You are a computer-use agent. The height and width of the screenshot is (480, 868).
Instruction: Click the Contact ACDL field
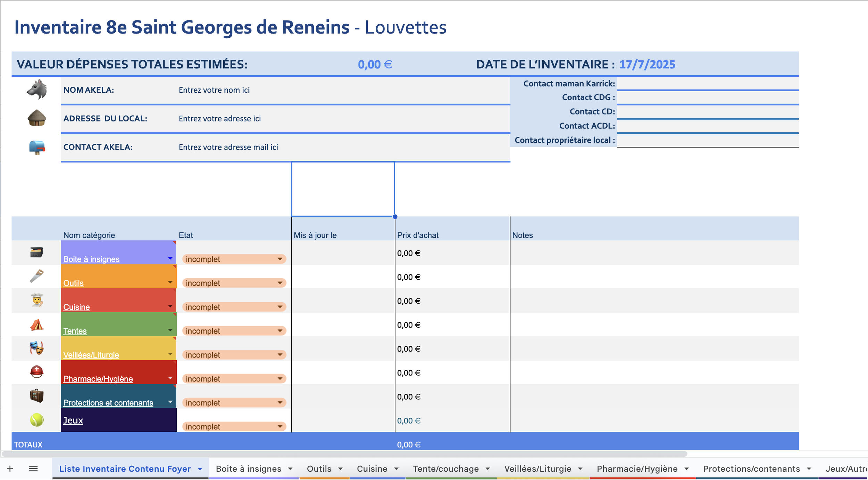click(x=708, y=126)
